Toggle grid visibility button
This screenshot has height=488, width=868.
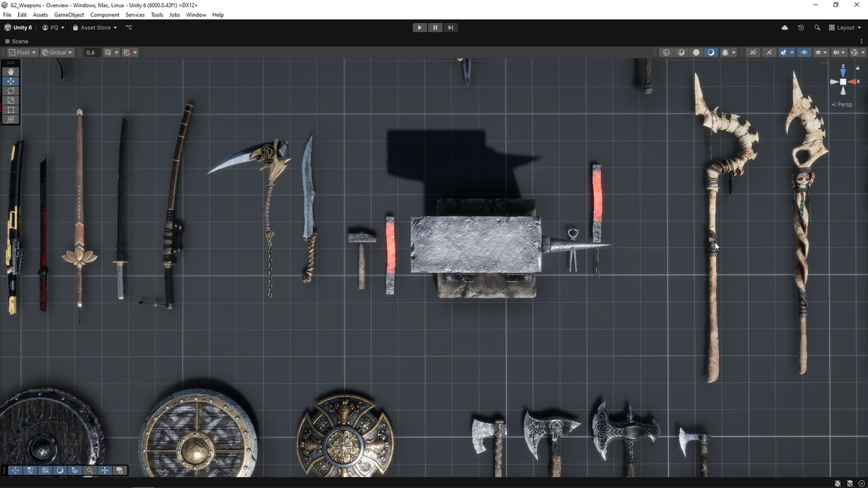click(107, 52)
